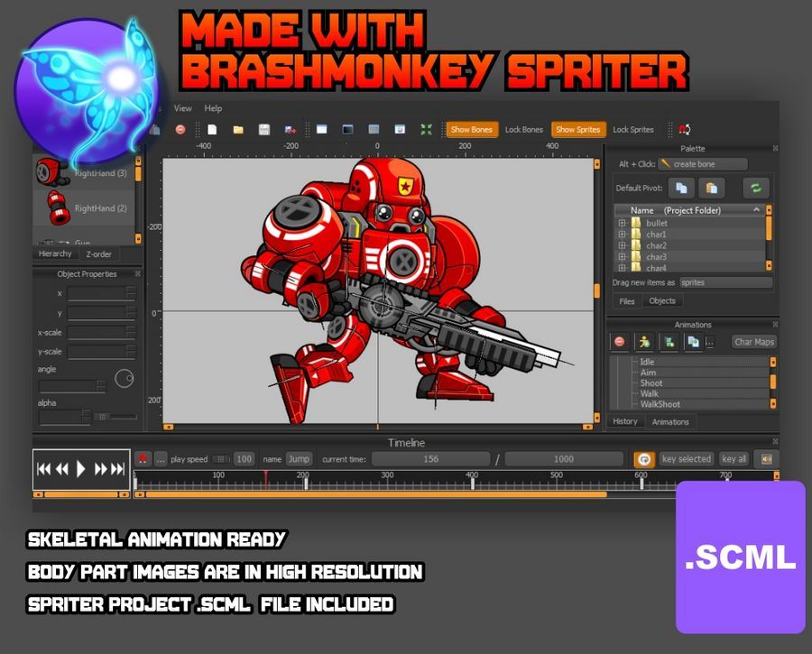Expand the char3 folder tree node
The width and height of the screenshot is (812, 654).
pyautogui.click(x=622, y=257)
